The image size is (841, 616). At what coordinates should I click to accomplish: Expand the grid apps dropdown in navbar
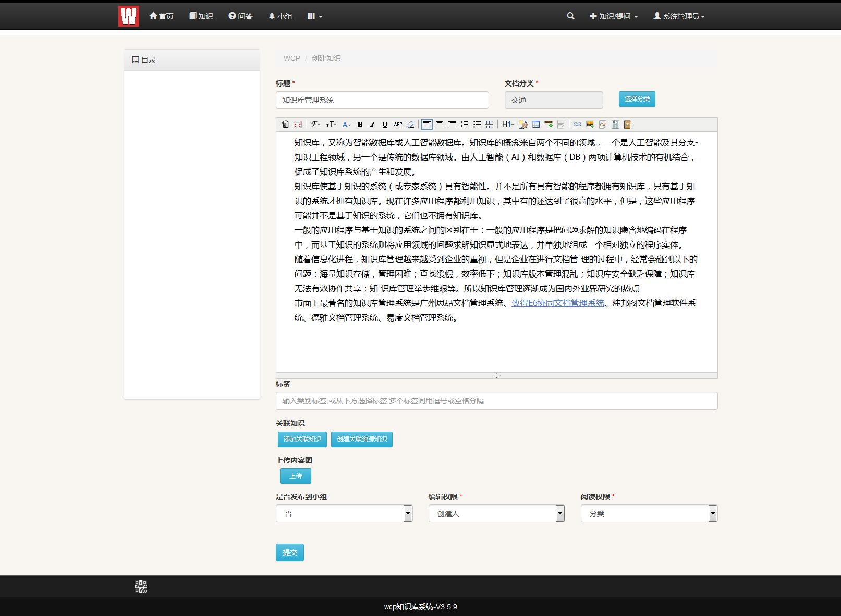pos(315,16)
